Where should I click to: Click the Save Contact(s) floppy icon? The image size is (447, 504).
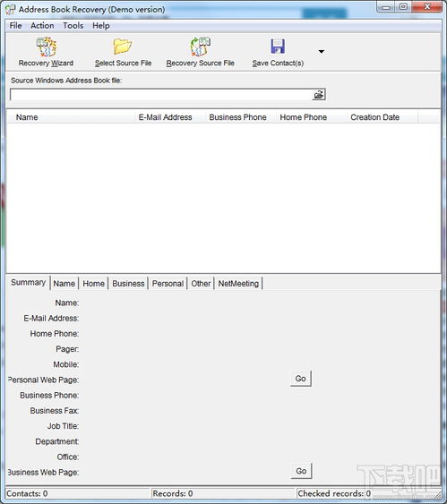click(278, 47)
